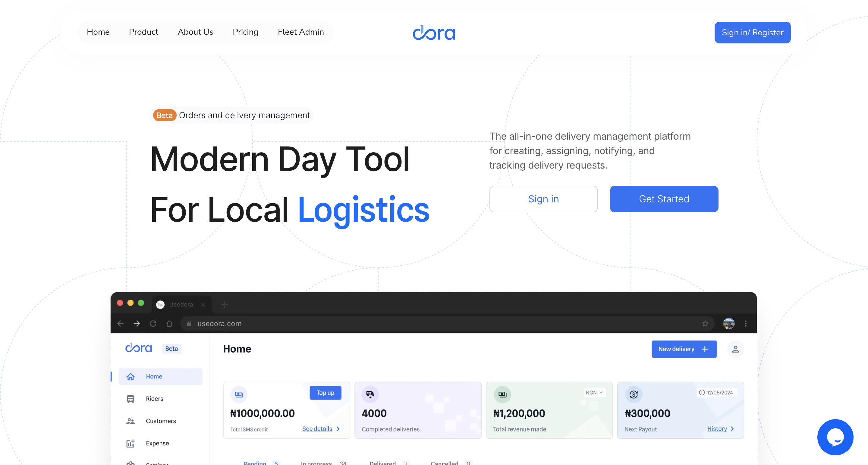Open Expense in the sidebar
868x465 pixels.
click(x=157, y=443)
